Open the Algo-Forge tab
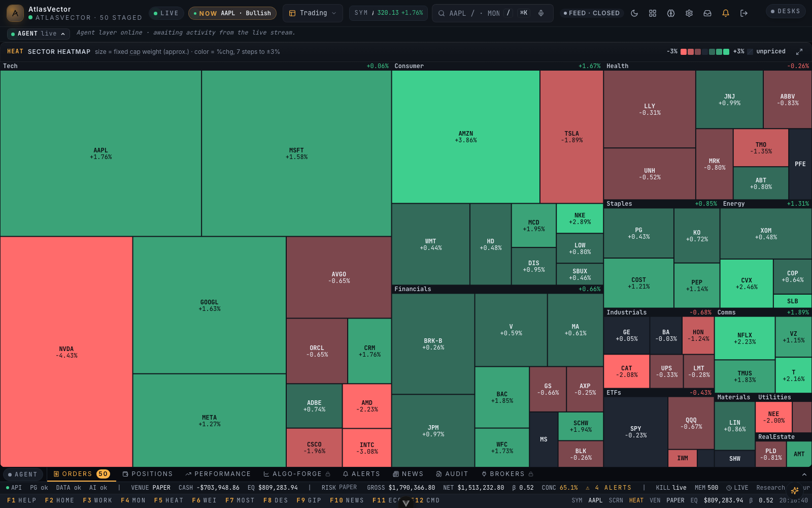The image size is (812, 508). tap(297, 474)
